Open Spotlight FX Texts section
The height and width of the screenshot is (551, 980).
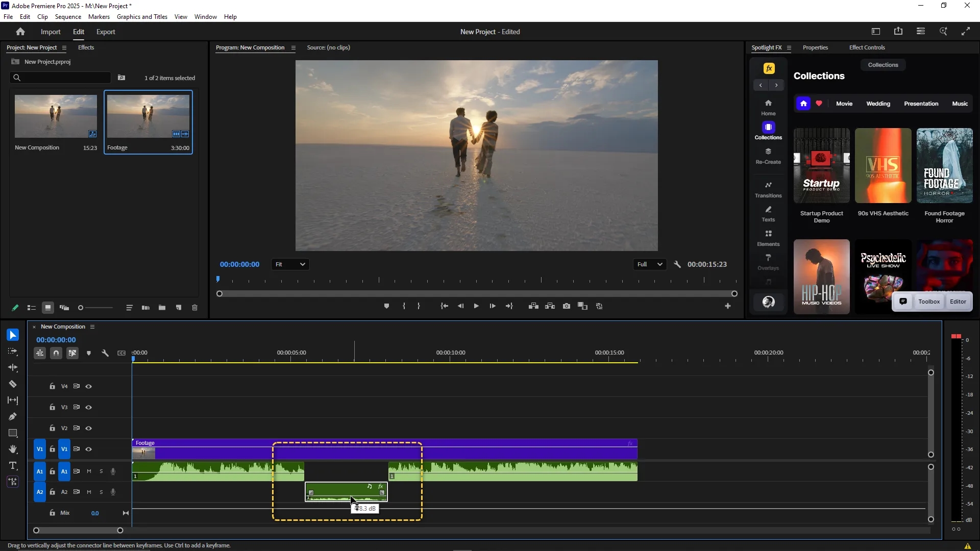coord(768,214)
